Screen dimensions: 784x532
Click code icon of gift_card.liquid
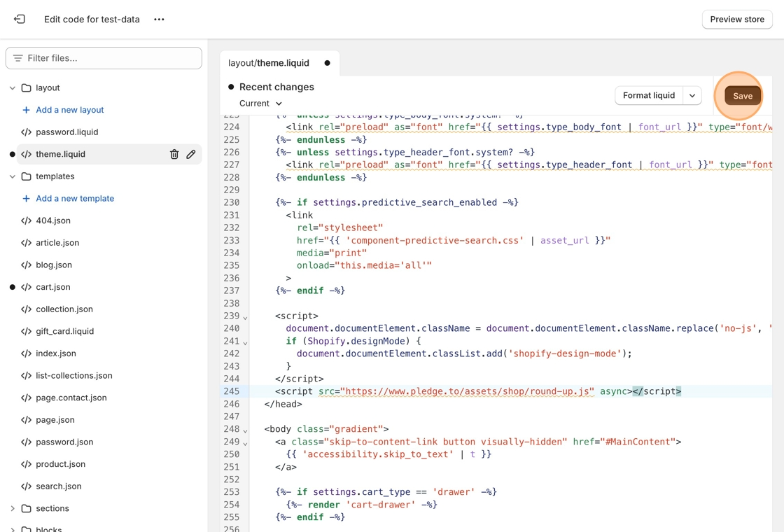point(26,331)
